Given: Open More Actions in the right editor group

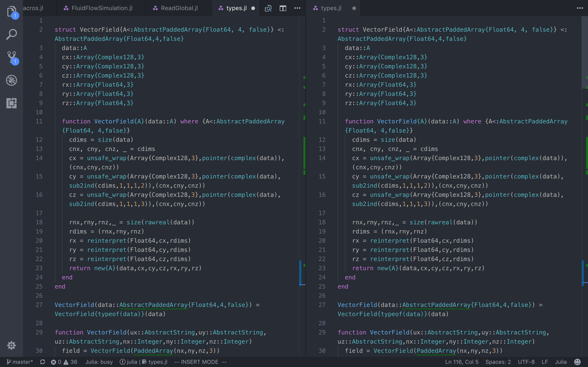Looking at the screenshot, I should (580, 8).
